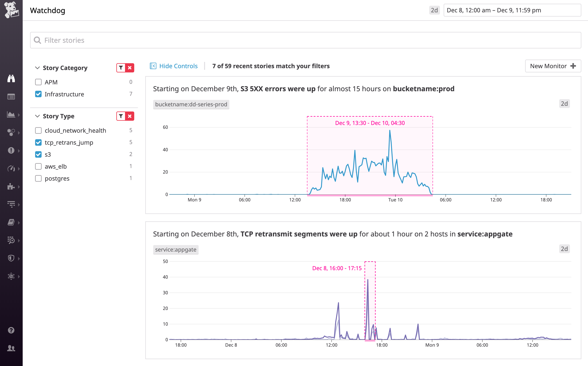Open the Watchdog binoculars icon in sidebar
This screenshot has width=588, height=366.
coord(11,79)
